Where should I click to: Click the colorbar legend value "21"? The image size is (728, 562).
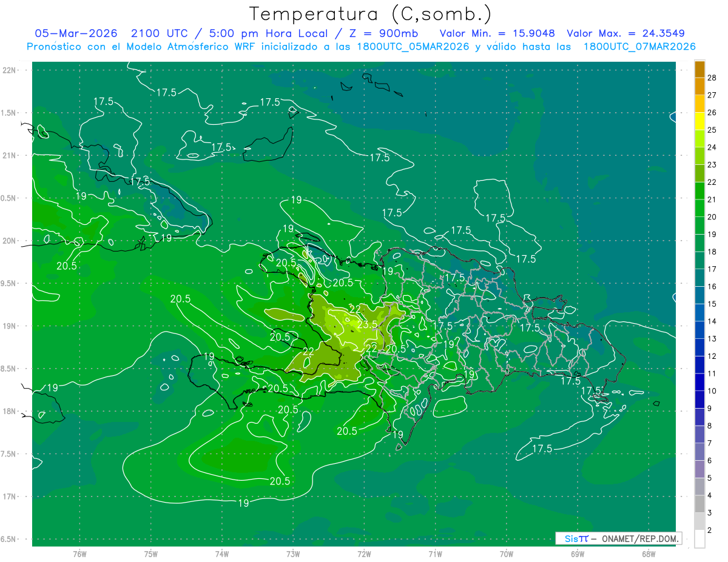[712, 199]
